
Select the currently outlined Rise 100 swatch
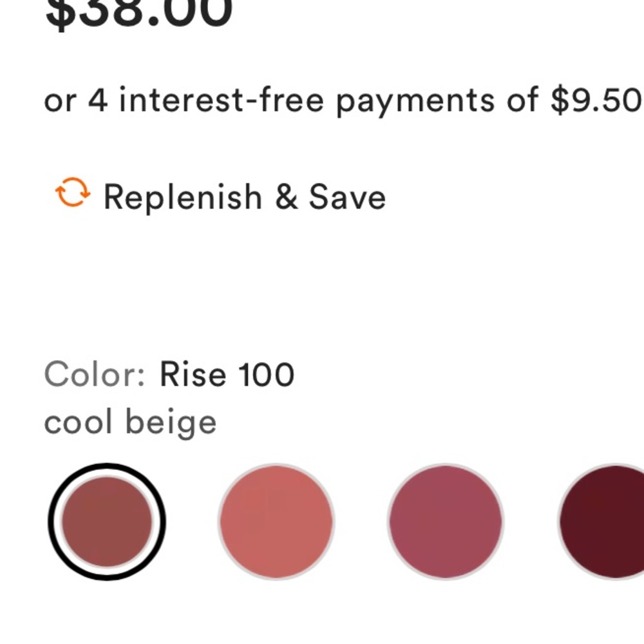click(107, 522)
